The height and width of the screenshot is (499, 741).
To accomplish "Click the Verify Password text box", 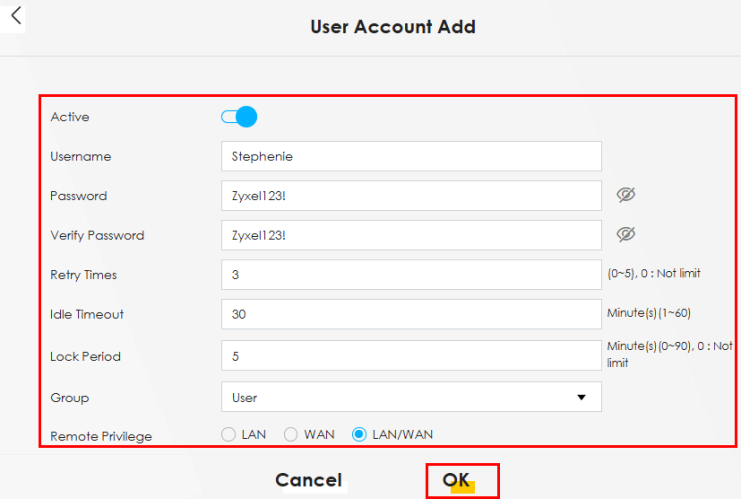I will (x=410, y=235).
